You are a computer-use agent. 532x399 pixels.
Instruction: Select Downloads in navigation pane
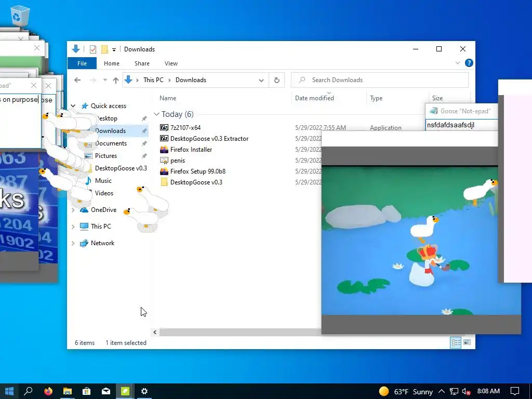[110, 131]
